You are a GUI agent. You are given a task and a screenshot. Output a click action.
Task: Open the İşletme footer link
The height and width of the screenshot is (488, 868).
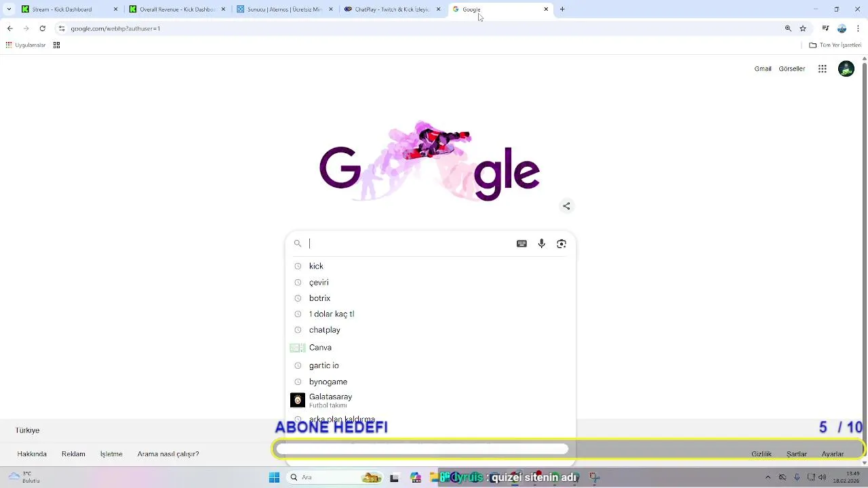pyautogui.click(x=111, y=454)
